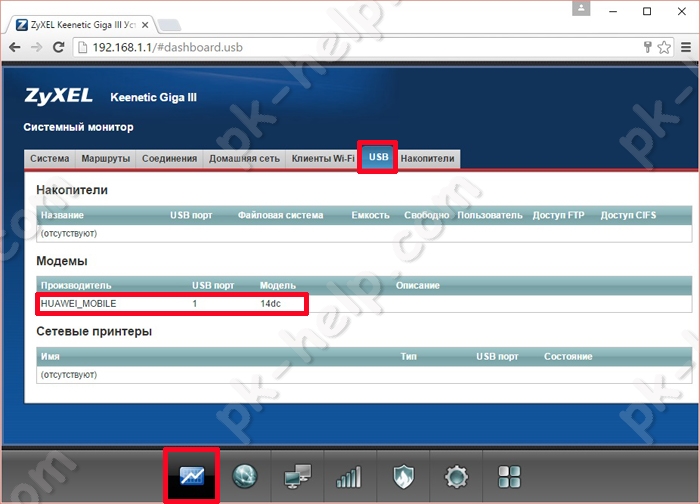Open the Home network computers icon
Screen dimensions: 700x504
(298, 476)
